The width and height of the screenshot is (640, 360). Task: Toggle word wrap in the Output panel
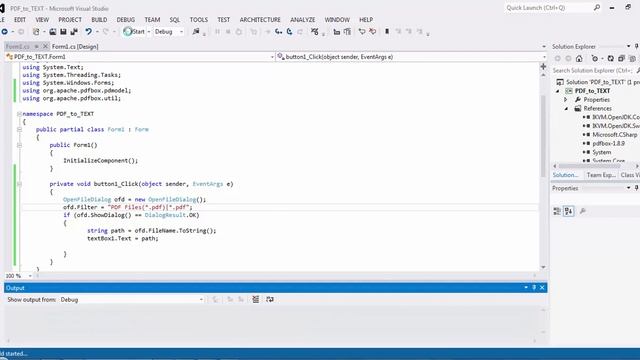click(270, 300)
